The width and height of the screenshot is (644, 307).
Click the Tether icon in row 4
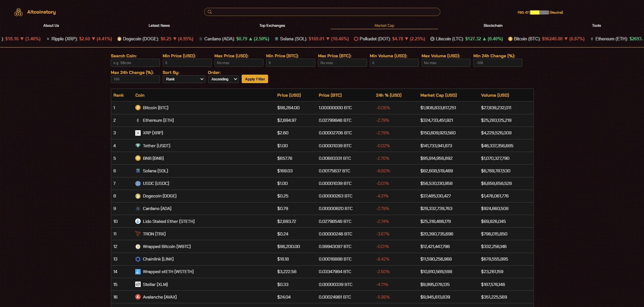138,146
